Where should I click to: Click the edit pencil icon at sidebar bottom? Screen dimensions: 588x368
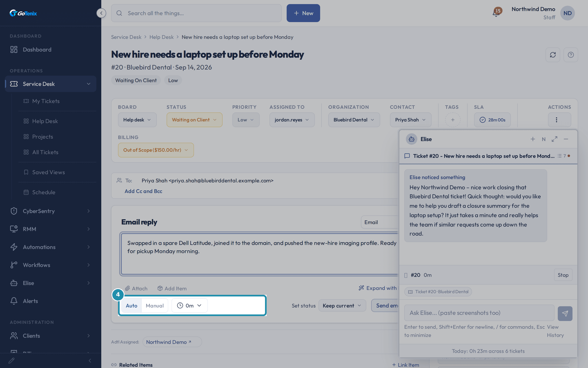(x=11, y=360)
